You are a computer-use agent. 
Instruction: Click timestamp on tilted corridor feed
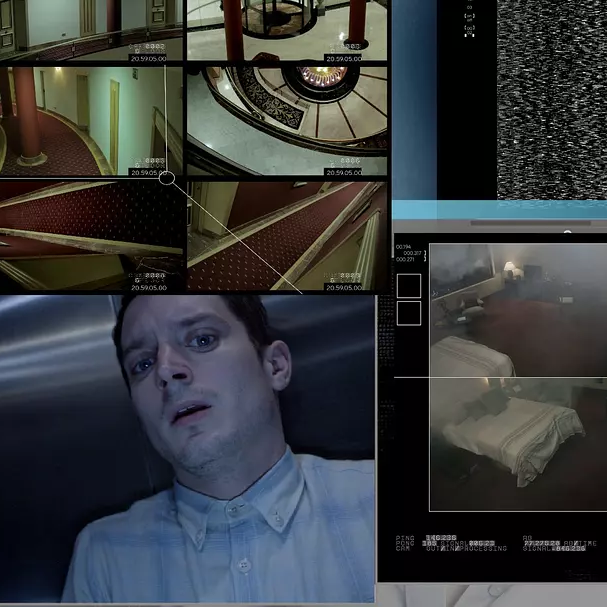344,288
